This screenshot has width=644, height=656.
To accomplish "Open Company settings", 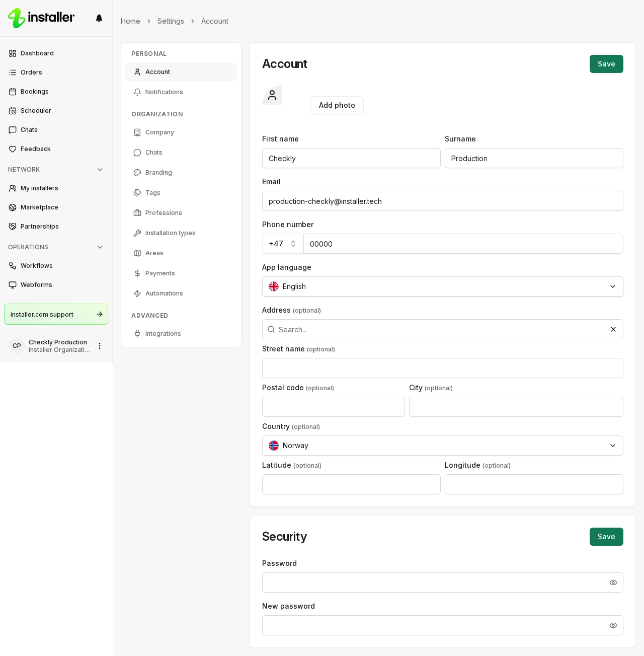I will pos(181,132).
